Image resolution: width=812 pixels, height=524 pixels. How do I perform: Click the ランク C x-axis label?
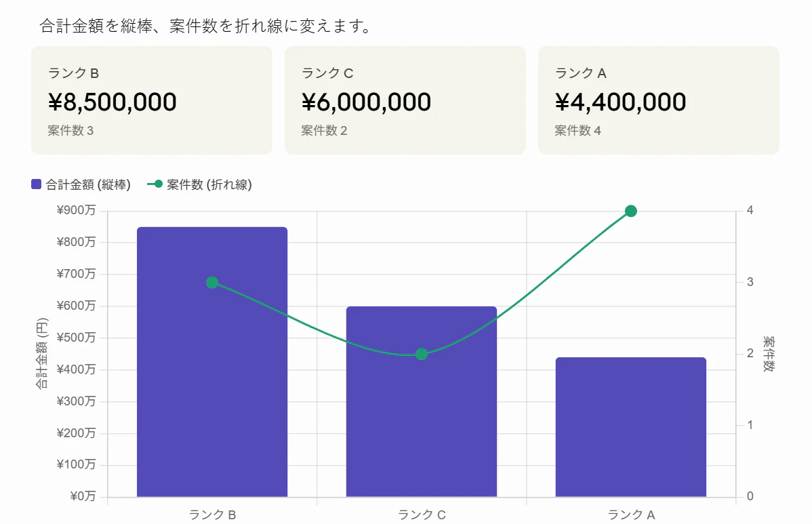[x=422, y=515]
